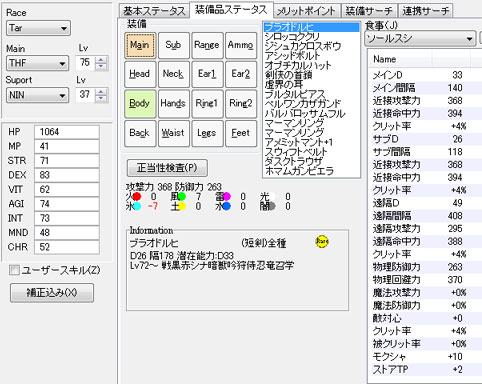Select アメミットマント+1 in equipment list
This screenshot has height=384, width=482.
click(x=311, y=142)
